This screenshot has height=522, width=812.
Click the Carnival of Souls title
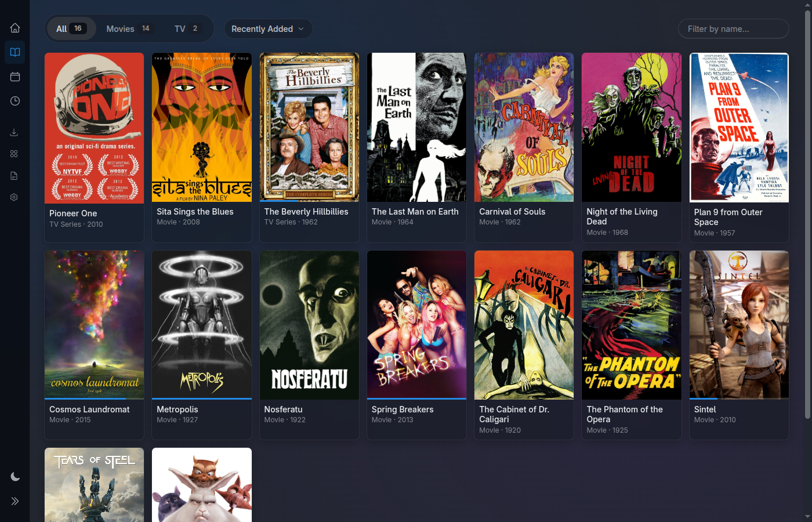pos(512,212)
